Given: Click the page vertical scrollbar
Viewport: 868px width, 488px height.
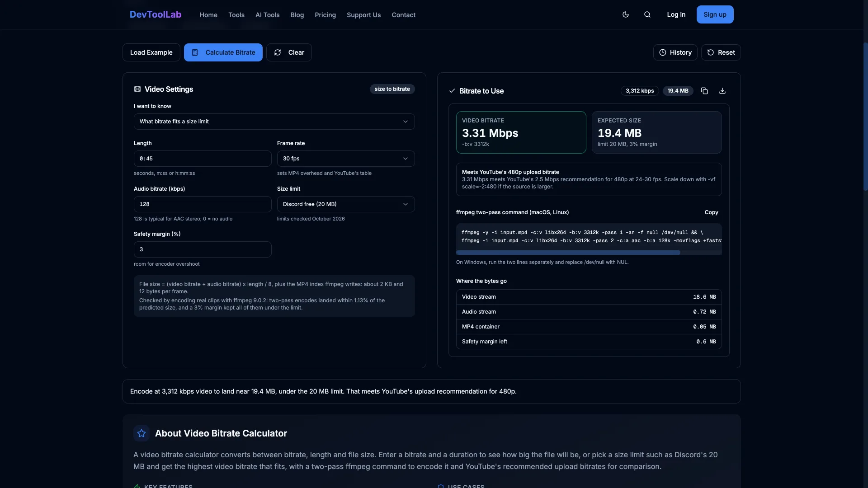Looking at the screenshot, I should (x=865, y=117).
